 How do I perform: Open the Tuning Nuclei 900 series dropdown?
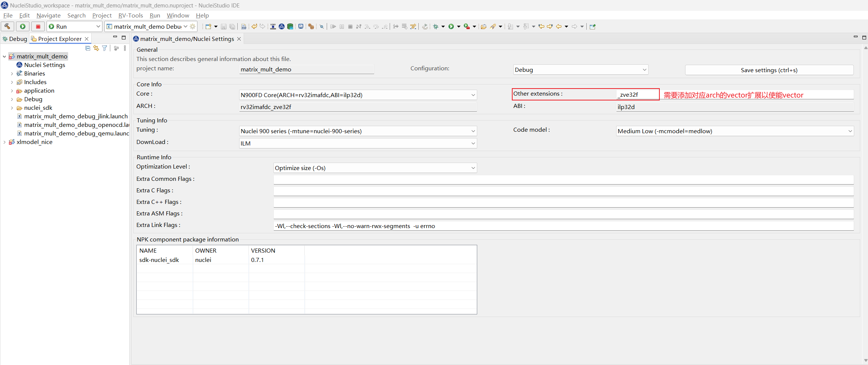[x=358, y=131]
